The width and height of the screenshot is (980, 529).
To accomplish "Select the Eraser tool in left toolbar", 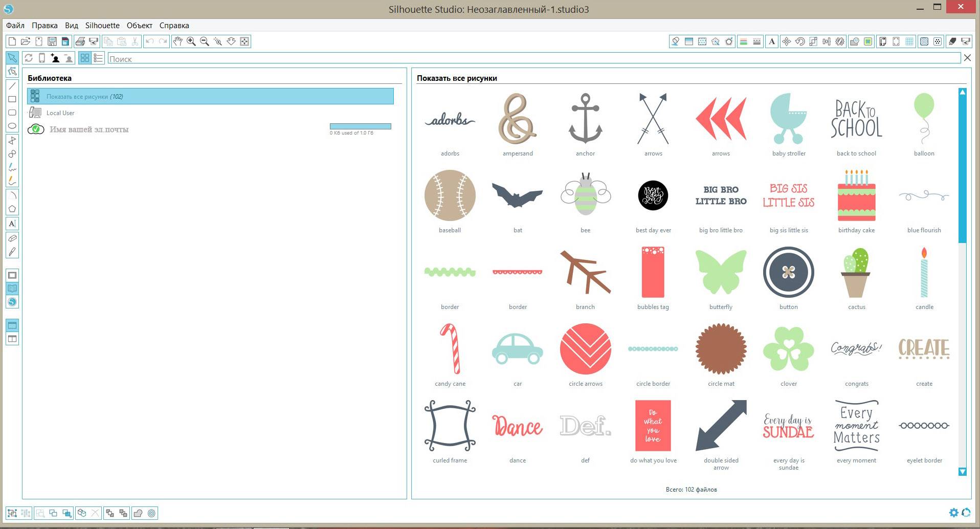I will [x=12, y=238].
